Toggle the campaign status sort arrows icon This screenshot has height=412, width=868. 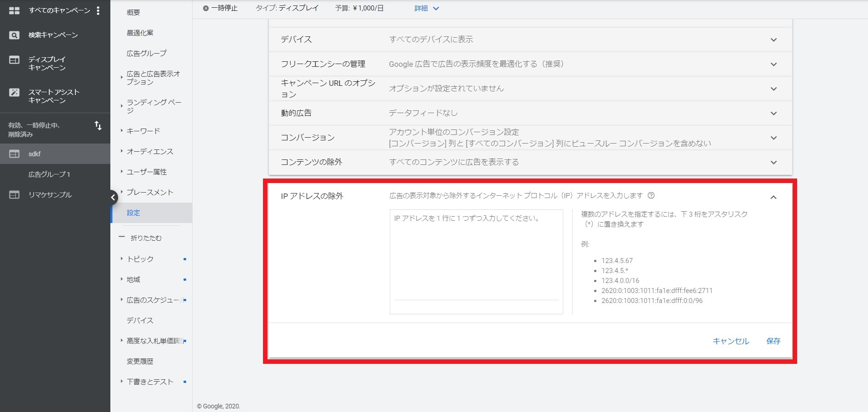[x=98, y=125]
